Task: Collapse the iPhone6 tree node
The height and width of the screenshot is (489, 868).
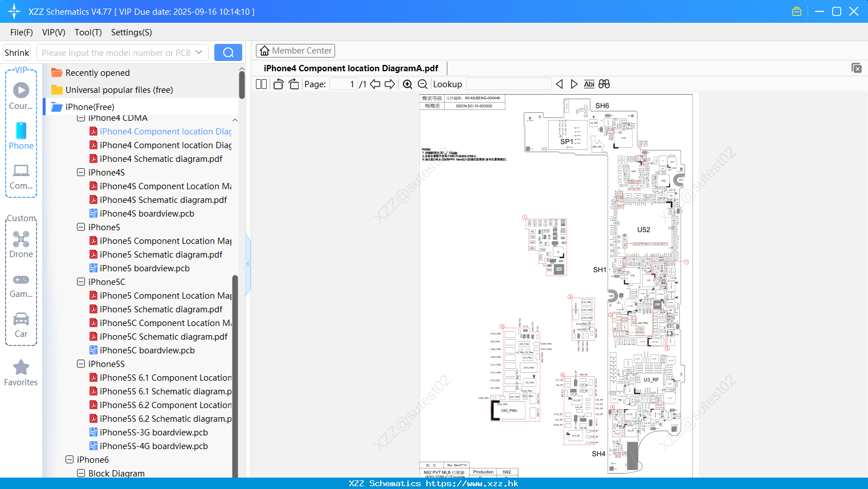Action: [70, 459]
